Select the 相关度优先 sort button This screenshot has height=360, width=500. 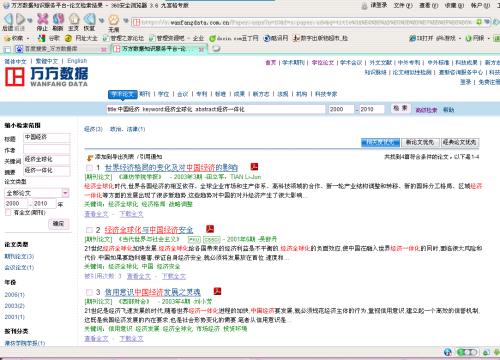(380, 142)
